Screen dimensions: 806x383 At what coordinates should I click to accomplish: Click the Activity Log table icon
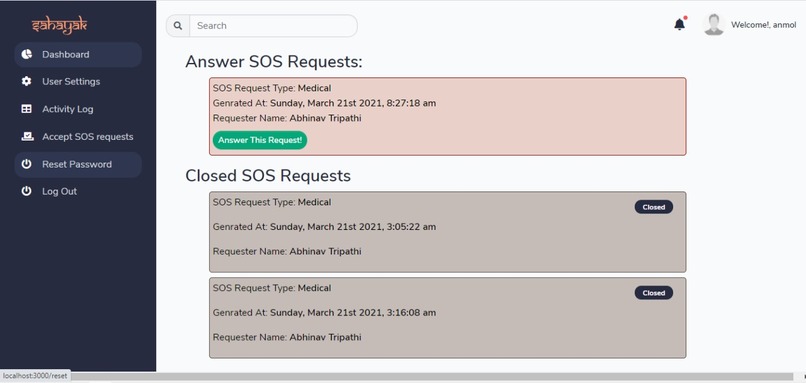[x=26, y=109]
